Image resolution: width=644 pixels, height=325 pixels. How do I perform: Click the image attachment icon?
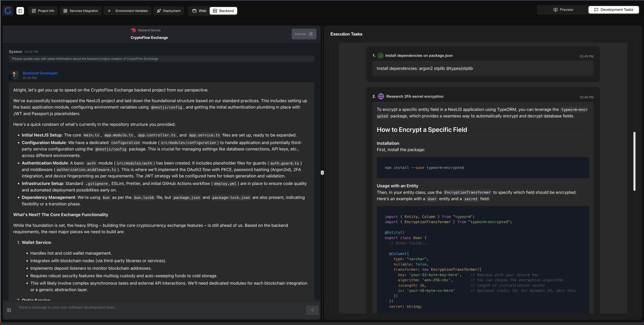[x=9, y=310]
